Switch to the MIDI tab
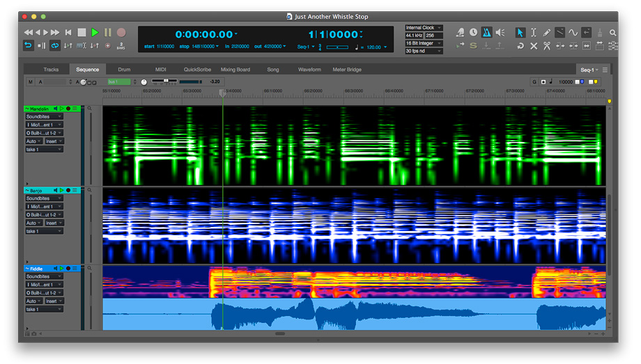The image size is (641, 364). click(161, 70)
